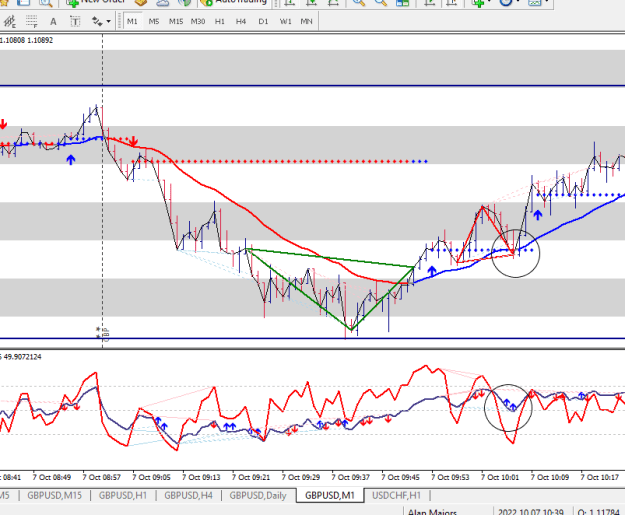Open the Navigator star icon
The image size is (625, 515).
[x=4, y=3]
